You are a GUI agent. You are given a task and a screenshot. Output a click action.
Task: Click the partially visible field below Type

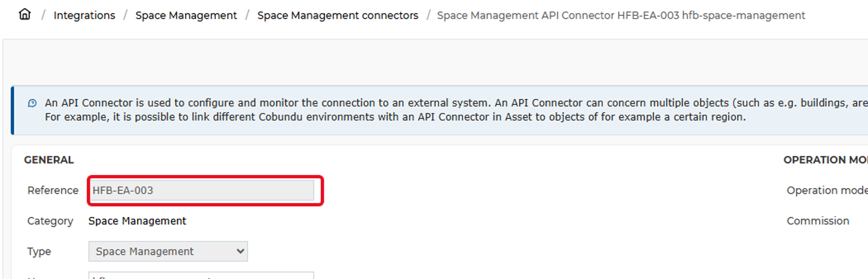click(201, 275)
